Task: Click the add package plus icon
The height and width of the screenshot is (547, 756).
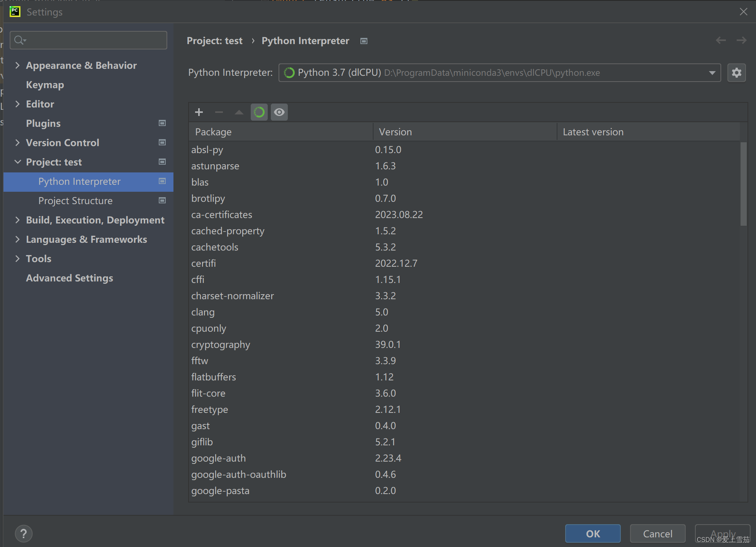Action: pyautogui.click(x=199, y=112)
